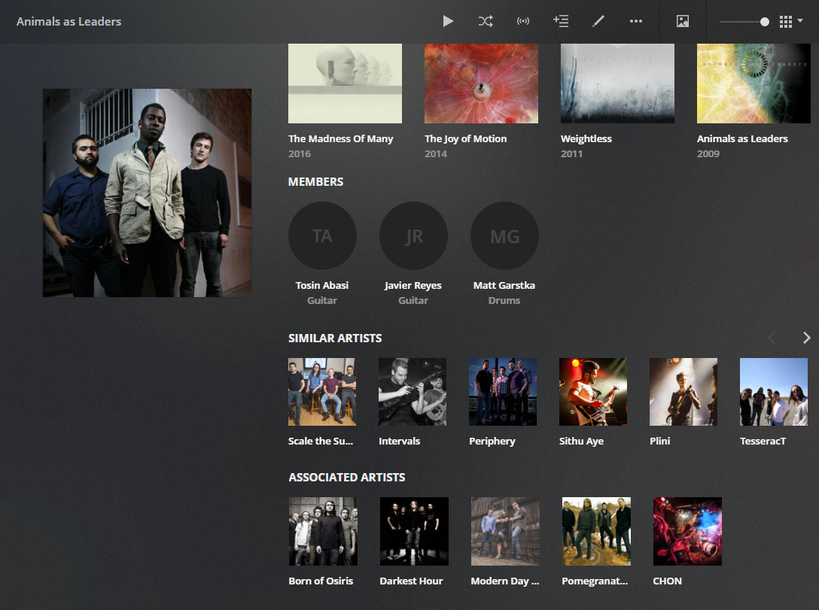Click the large band photo poster

coord(147,193)
